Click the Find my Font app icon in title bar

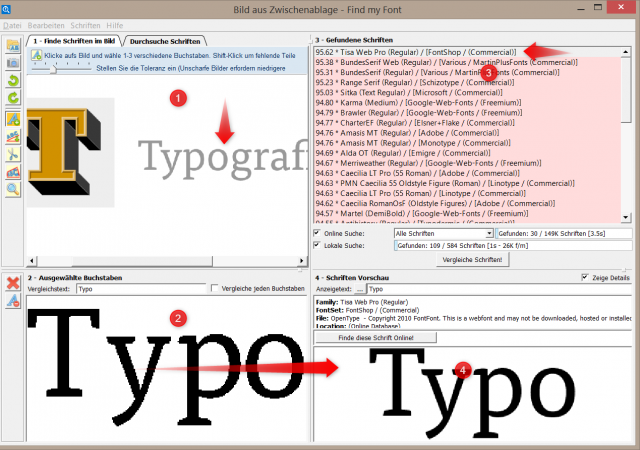coord(6,9)
